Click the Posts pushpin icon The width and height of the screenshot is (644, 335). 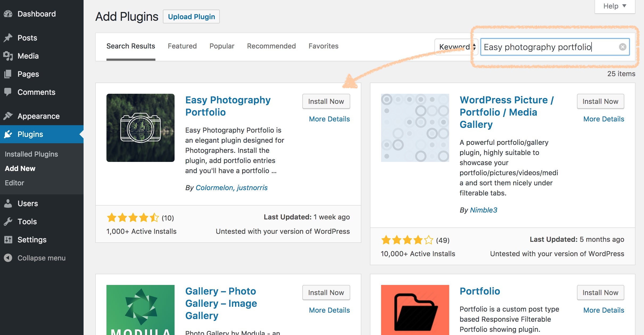pos(8,38)
